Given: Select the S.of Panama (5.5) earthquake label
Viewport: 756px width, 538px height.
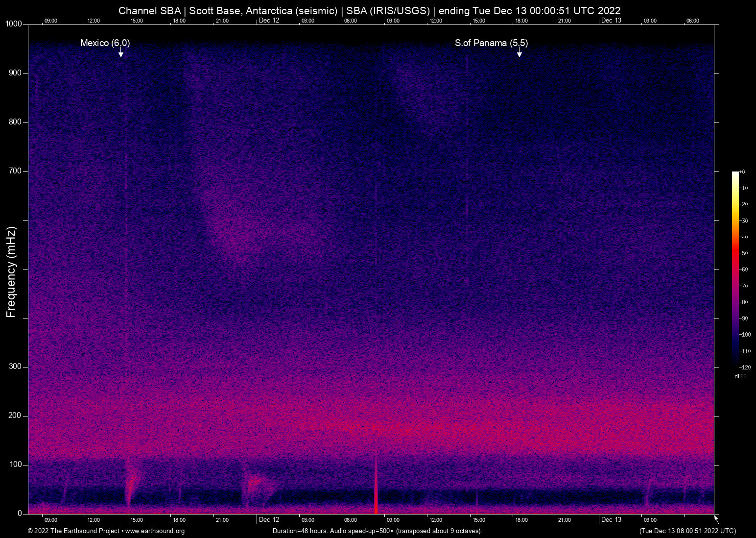Looking at the screenshot, I should tap(491, 43).
